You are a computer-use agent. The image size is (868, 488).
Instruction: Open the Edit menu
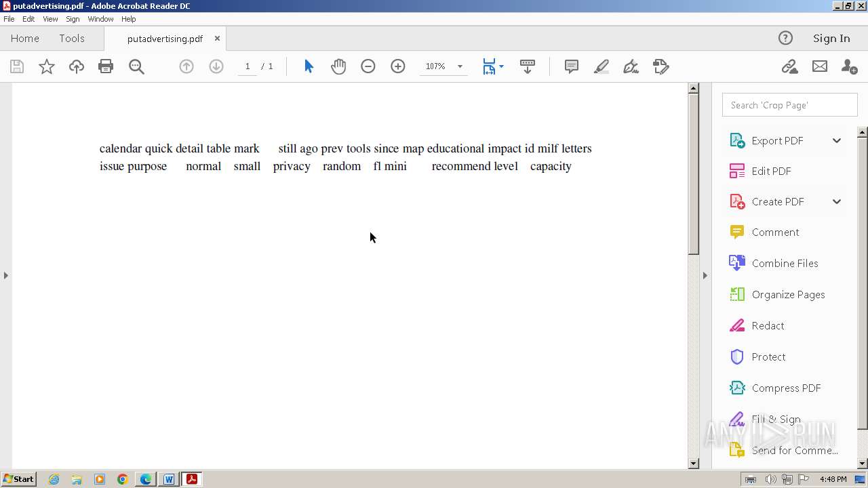pyautogui.click(x=28, y=19)
